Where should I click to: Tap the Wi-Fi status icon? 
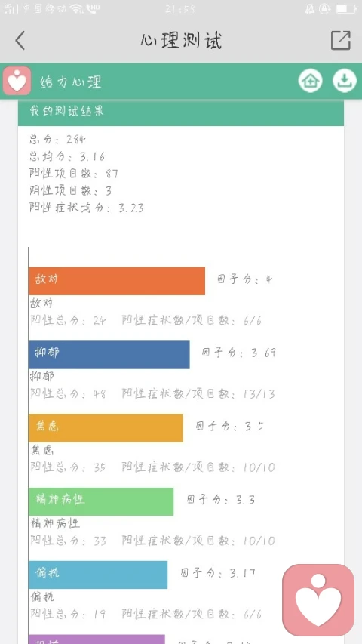(x=76, y=8)
